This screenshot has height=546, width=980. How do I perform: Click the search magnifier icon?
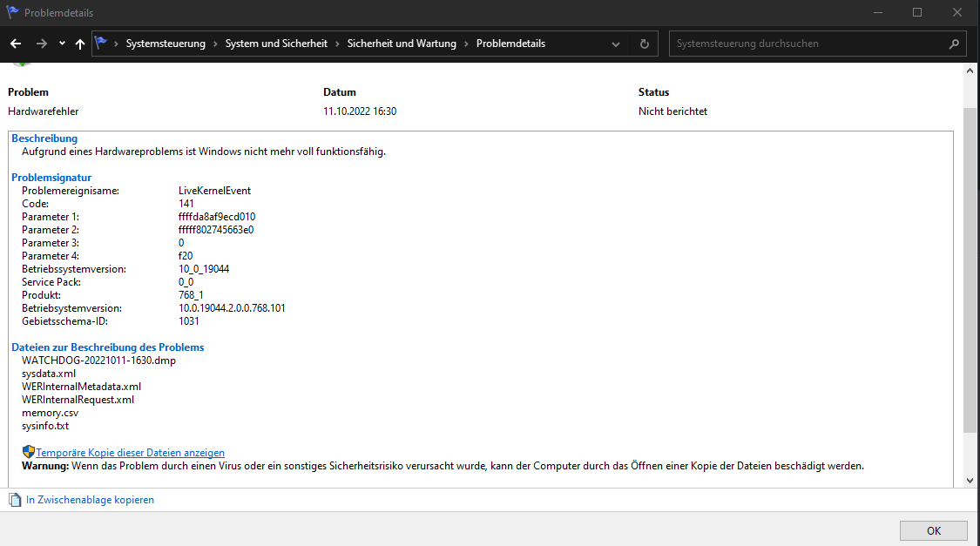[x=954, y=44]
